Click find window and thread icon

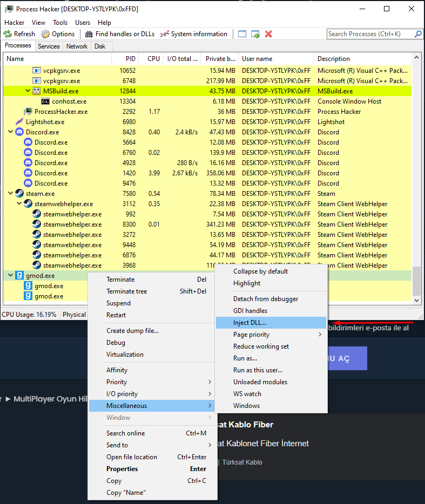[255, 34]
